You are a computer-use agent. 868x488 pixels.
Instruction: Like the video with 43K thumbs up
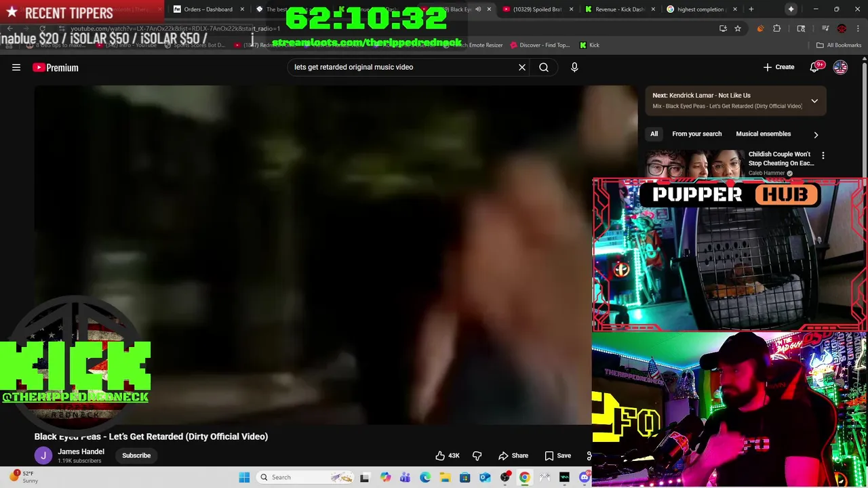[448, 455]
